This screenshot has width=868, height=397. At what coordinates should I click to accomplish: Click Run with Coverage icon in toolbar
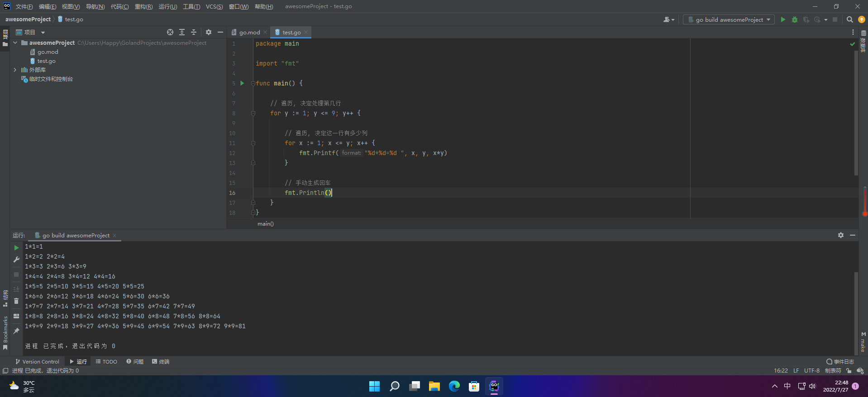pyautogui.click(x=806, y=19)
